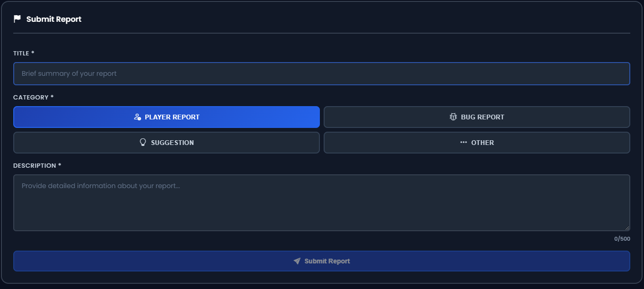Click the bug icon on Bug Report

pyautogui.click(x=453, y=117)
